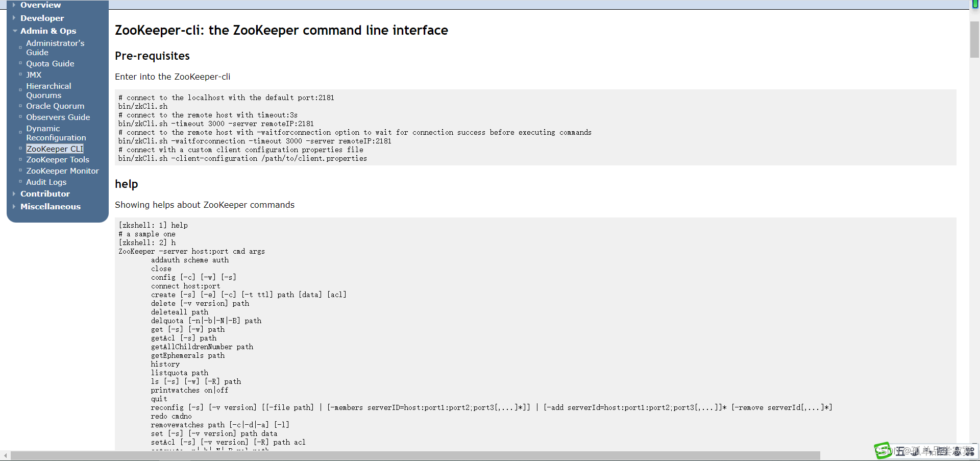Click the heading "ZooKeeper-cli: the ZooKeeper command line interface"
Image resolution: width=980 pixels, height=461 pixels.
pyautogui.click(x=281, y=30)
